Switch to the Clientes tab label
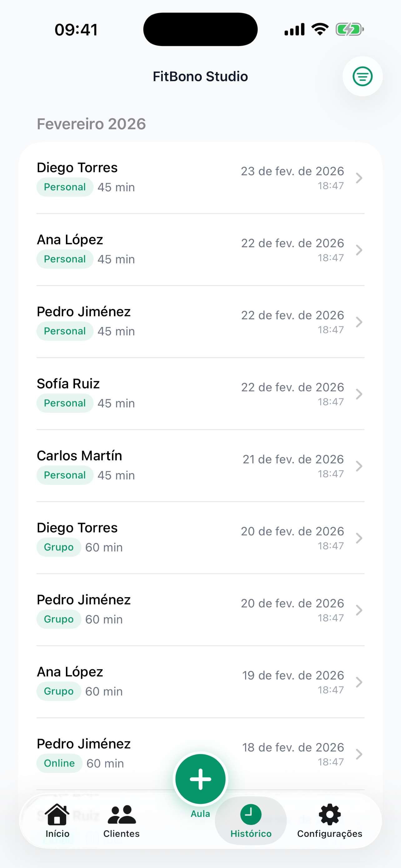The height and width of the screenshot is (868, 401). pyautogui.click(x=121, y=834)
